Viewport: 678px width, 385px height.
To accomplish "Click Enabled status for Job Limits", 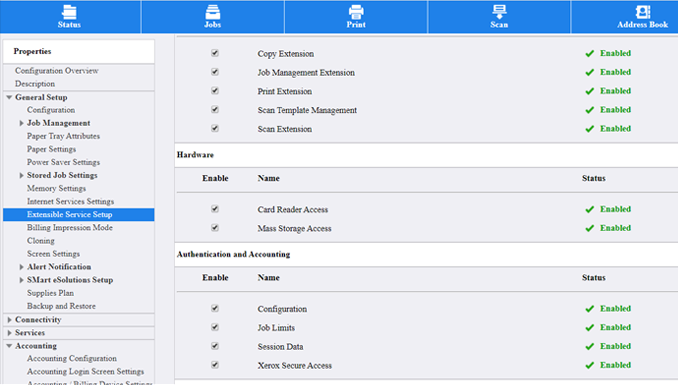I will [615, 327].
